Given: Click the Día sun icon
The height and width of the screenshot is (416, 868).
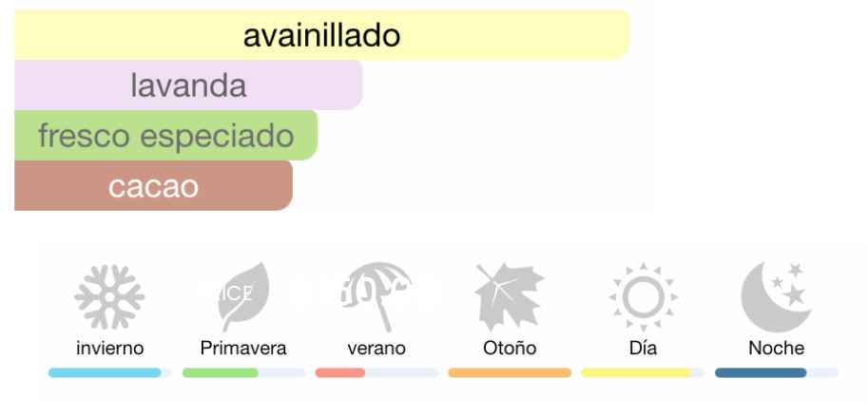Looking at the screenshot, I should (643, 296).
